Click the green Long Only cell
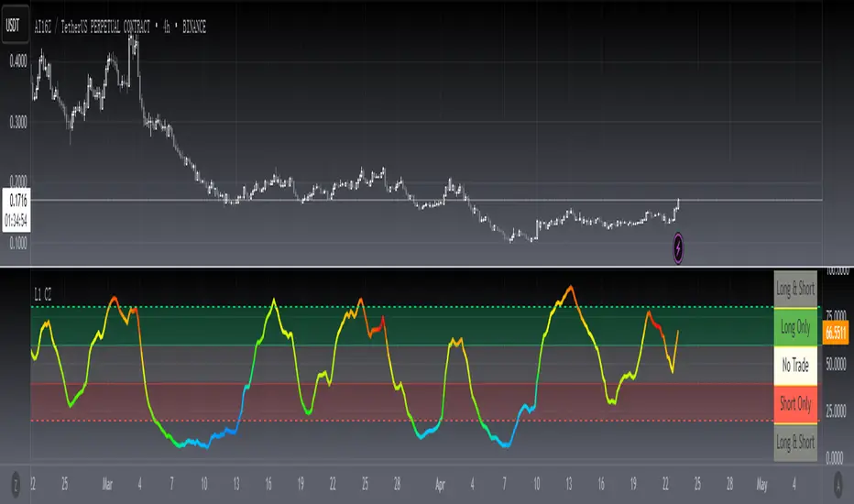This screenshot has height=504, width=854. click(794, 327)
